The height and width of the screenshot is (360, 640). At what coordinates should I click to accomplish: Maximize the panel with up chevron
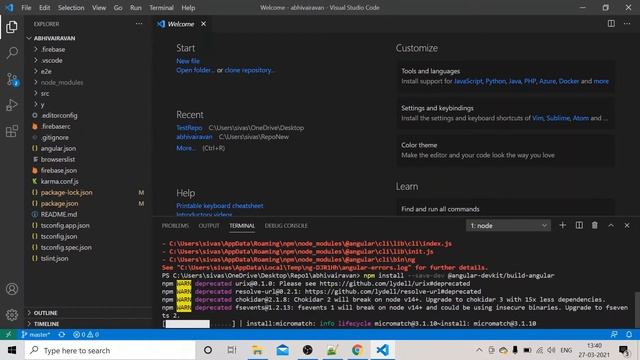[611, 225]
